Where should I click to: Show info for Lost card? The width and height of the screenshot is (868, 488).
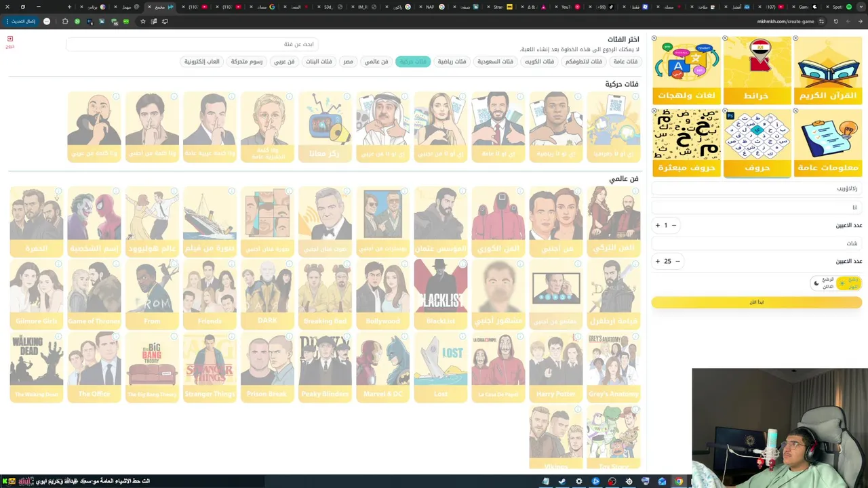[462, 336]
